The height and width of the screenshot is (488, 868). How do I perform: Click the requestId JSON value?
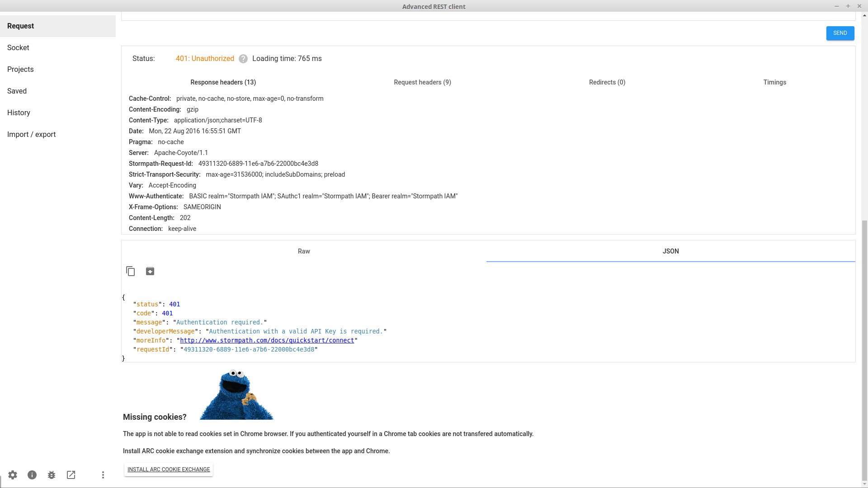[249, 349]
